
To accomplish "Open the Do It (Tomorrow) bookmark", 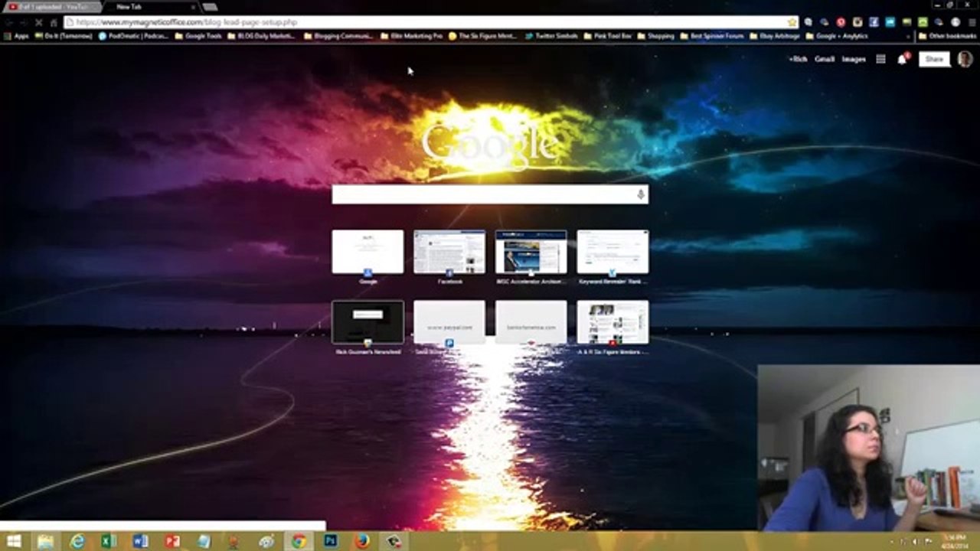I will coord(64,36).
